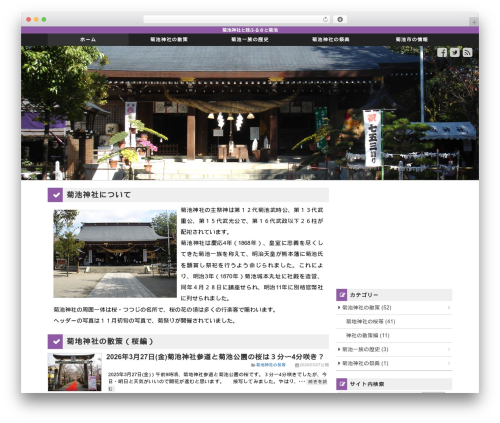Screen dimensions: 500x423
Task: Click the browser address bar
Action: (x=237, y=19)
